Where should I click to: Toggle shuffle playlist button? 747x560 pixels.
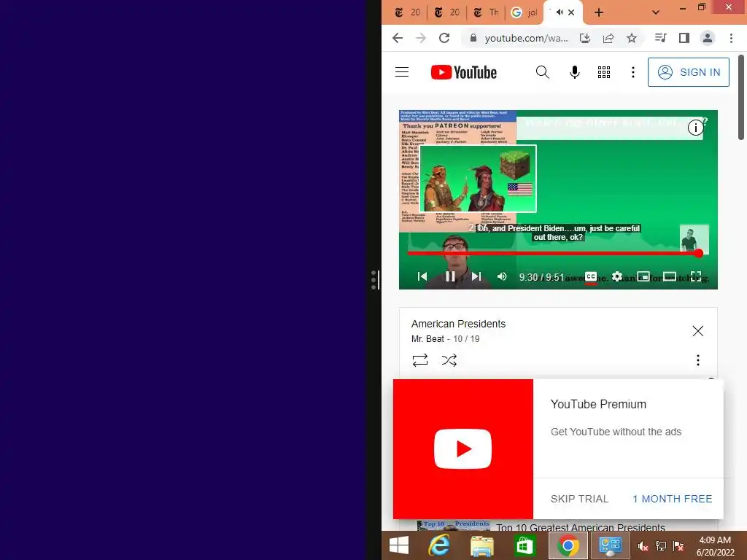point(449,360)
